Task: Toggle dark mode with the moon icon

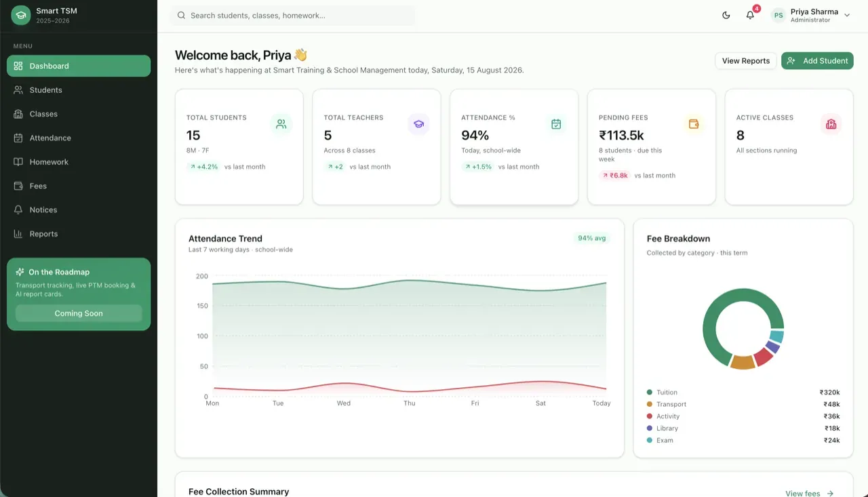Action: tap(726, 16)
